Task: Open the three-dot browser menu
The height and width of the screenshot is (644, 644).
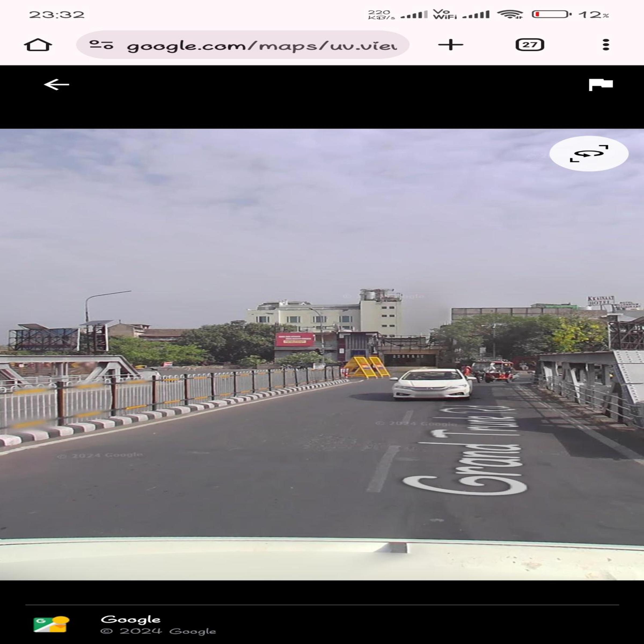Action: [606, 45]
